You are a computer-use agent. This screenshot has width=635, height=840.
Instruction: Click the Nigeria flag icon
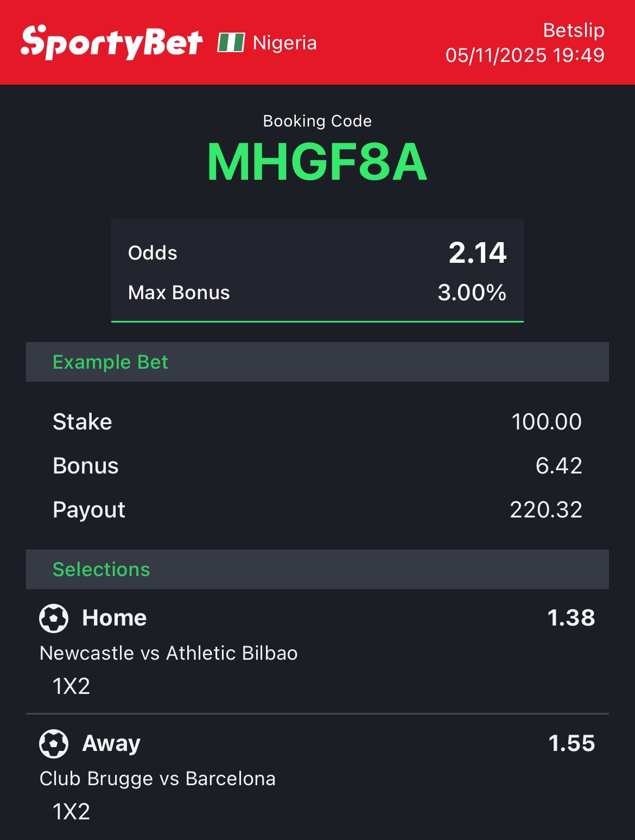click(231, 42)
